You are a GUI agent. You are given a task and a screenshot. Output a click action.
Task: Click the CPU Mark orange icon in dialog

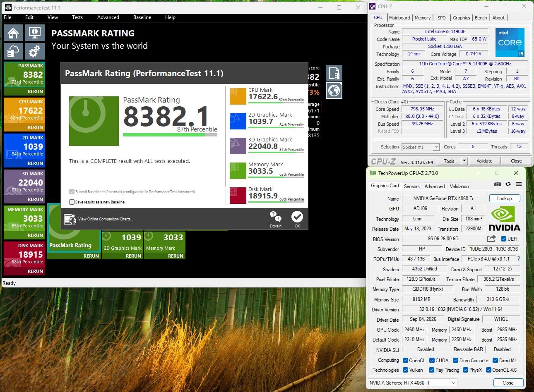238,96
